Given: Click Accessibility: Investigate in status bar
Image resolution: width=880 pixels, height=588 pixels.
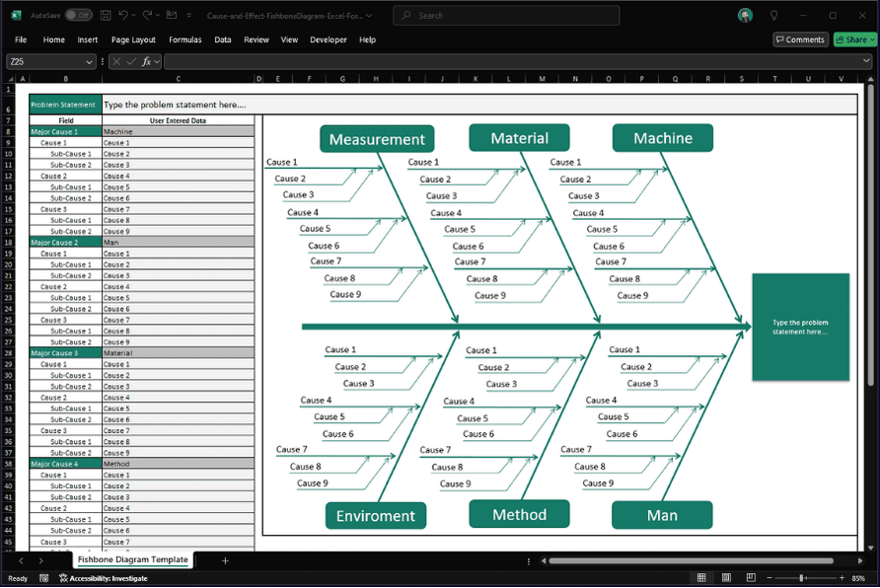Looking at the screenshot, I should [x=103, y=578].
